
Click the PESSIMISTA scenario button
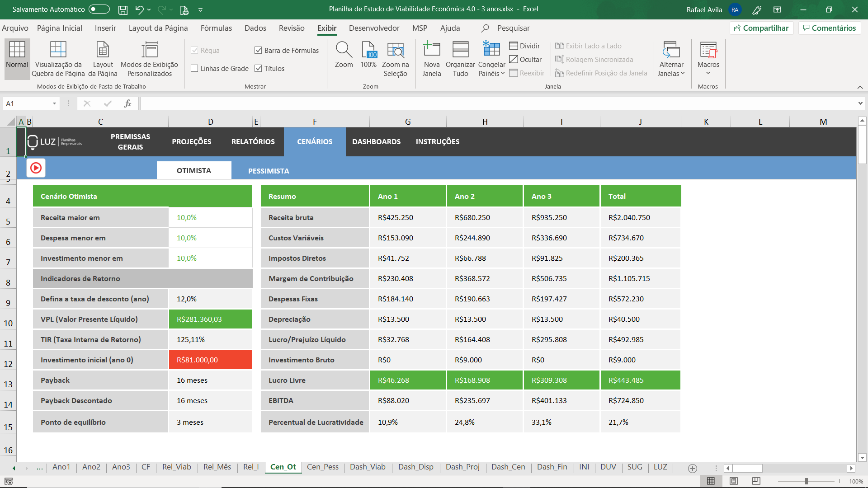(269, 171)
